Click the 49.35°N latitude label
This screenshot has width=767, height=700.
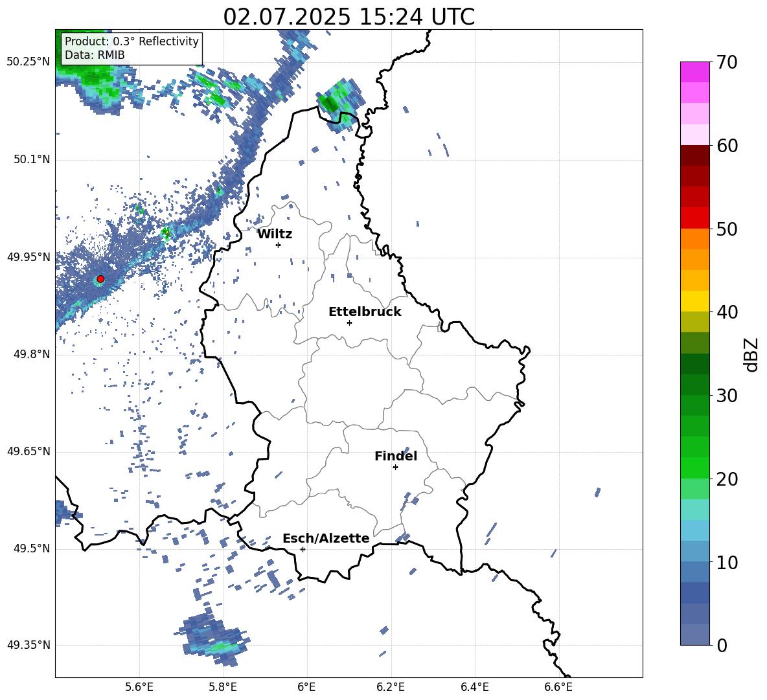pyautogui.click(x=29, y=645)
